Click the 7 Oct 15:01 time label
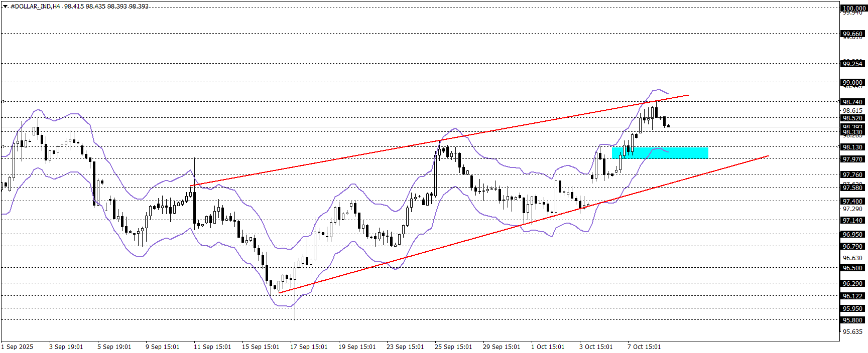The image size is (868, 353). tap(644, 346)
